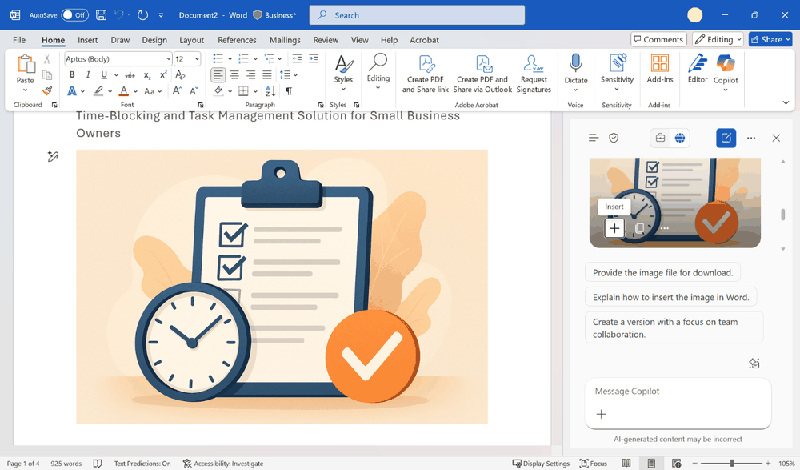800x470 pixels.
Task: Switch to the Mailings tab
Action: 285,40
